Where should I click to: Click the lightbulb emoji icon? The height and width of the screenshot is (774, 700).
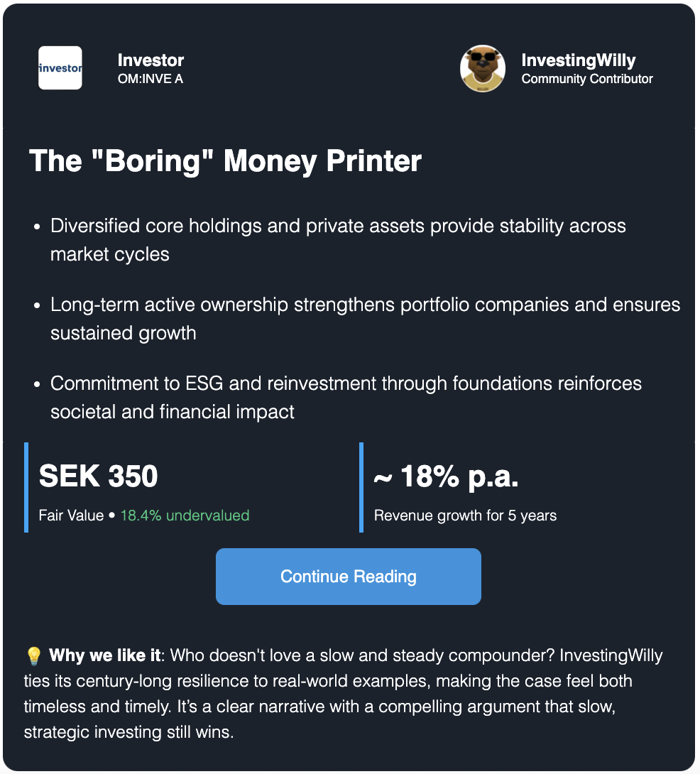pyautogui.click(x=33, y=655)
